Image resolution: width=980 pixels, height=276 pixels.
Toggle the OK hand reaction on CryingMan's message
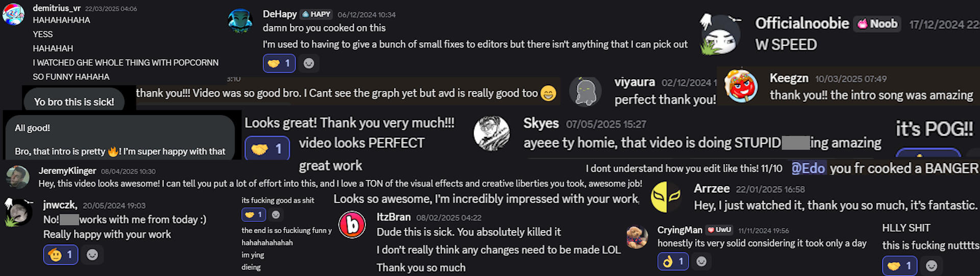(673, 261)
